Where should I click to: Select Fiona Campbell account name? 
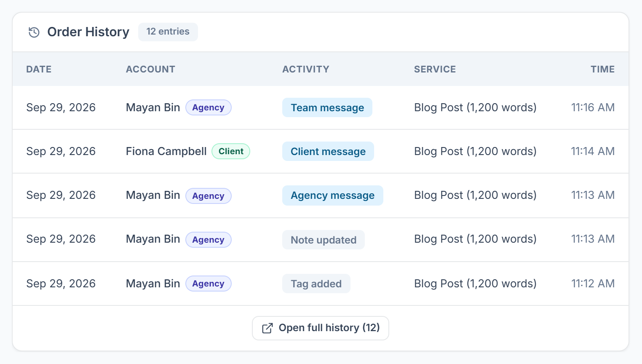(166, 152)
